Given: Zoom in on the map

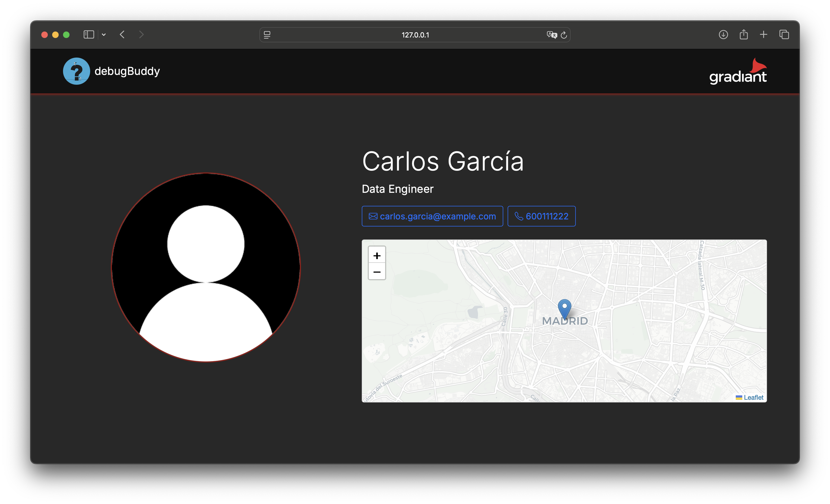Looking at the screenshot, I should (377, 256).
